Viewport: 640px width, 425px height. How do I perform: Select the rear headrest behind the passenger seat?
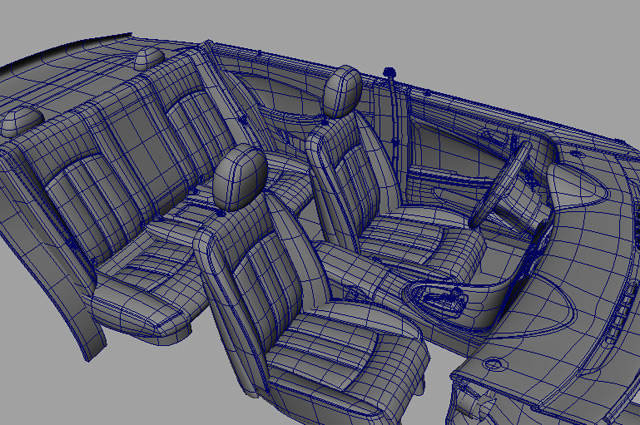pos(21,121)
